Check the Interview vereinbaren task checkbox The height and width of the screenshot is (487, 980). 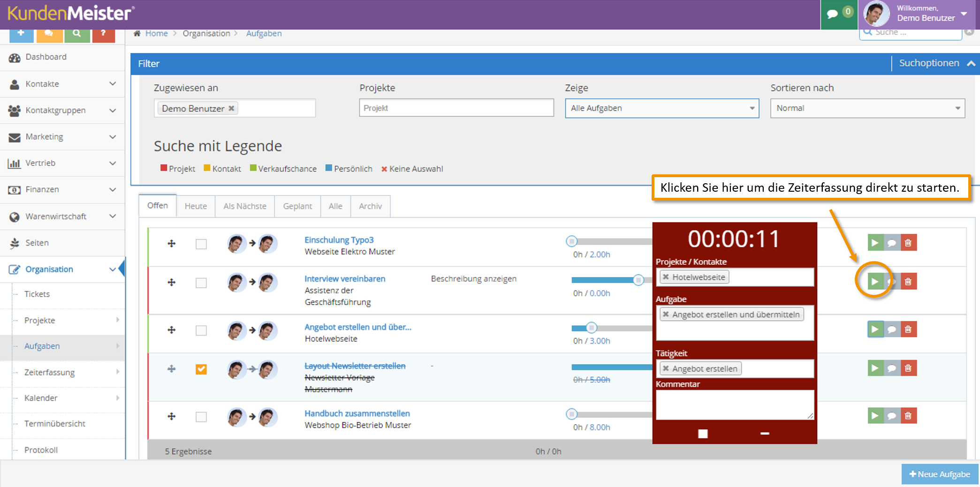point(201,283)
